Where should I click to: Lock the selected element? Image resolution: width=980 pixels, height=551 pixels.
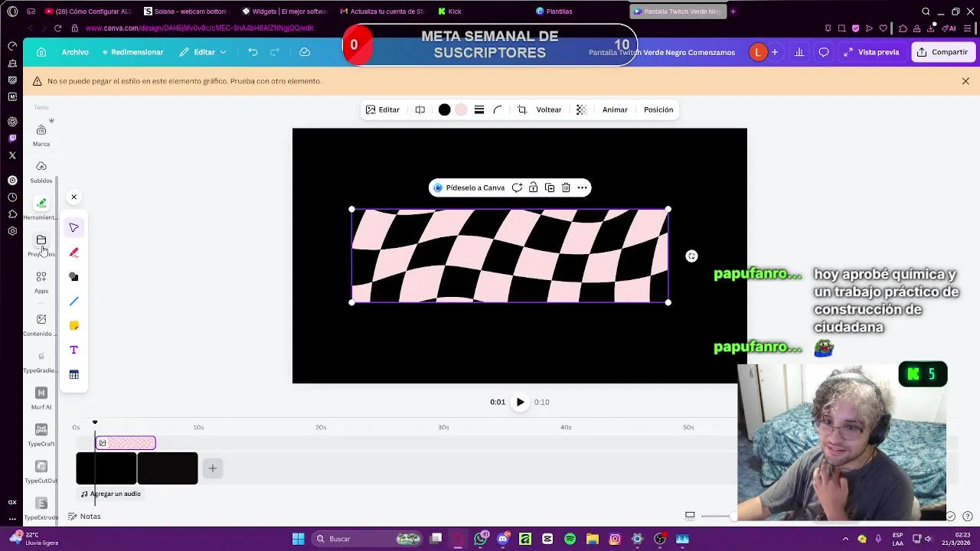click(x=534, y=187)
